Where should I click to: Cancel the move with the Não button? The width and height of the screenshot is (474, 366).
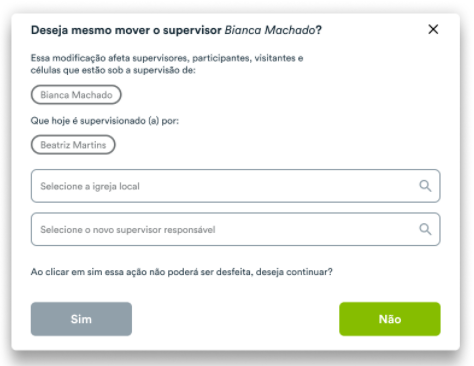click(390, 319)
